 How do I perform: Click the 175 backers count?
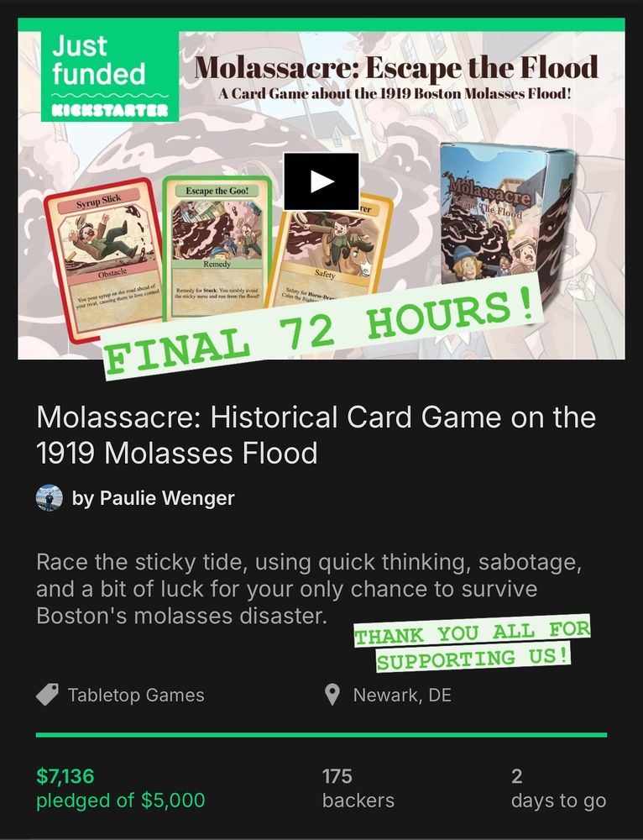click(x=337, y=775)
